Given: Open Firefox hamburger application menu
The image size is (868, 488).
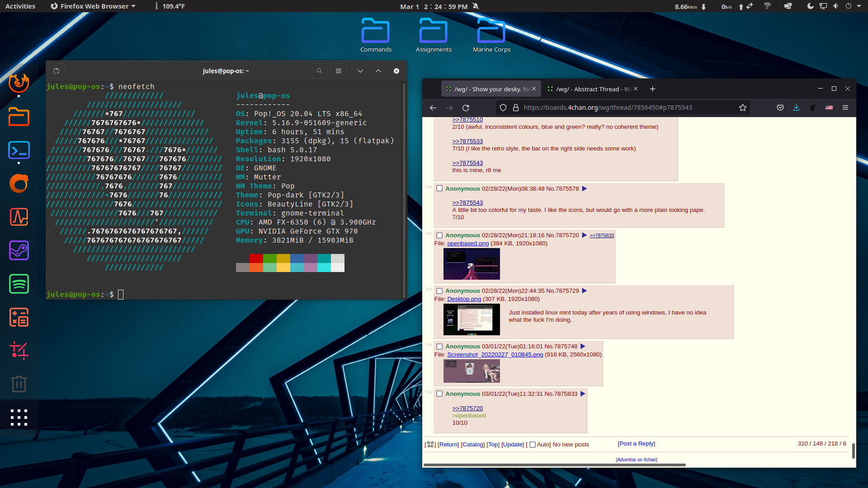Looking at the screenshot, I should point(845,108).
